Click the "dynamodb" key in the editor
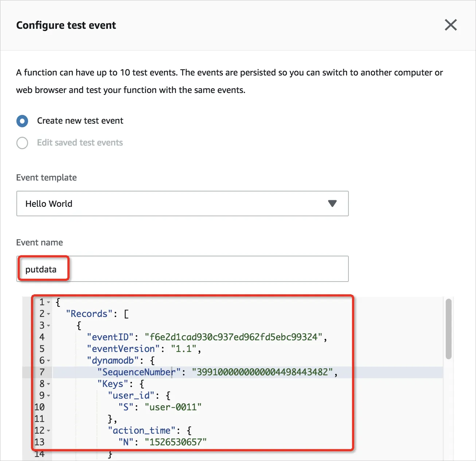 [113, 360]
